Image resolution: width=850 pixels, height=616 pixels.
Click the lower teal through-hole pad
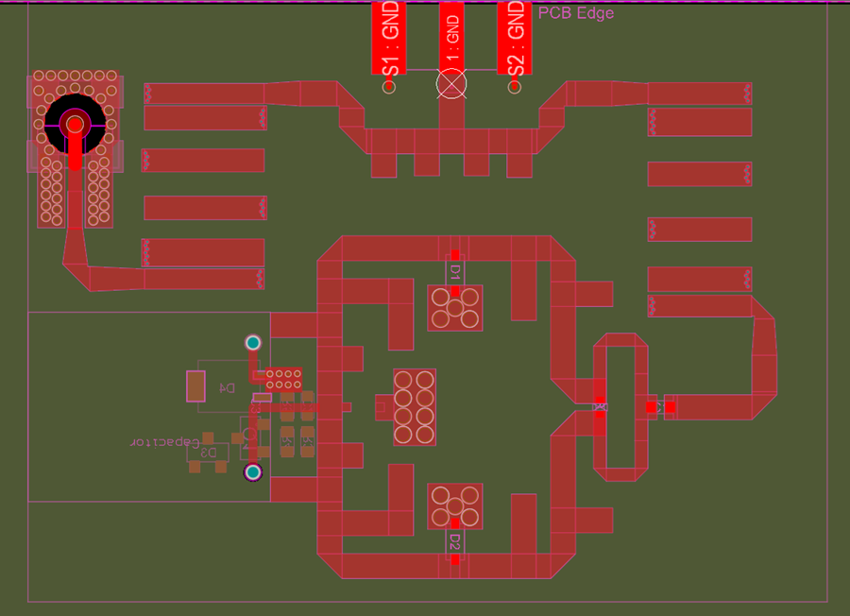(252, 472)
